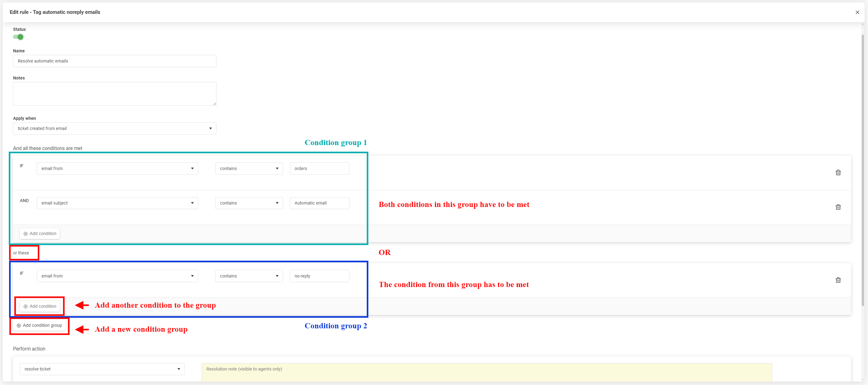868x385 pixels.
Task: Toggle the rule Status switch off
Action: pyautogui.click(x=18, y=37)
